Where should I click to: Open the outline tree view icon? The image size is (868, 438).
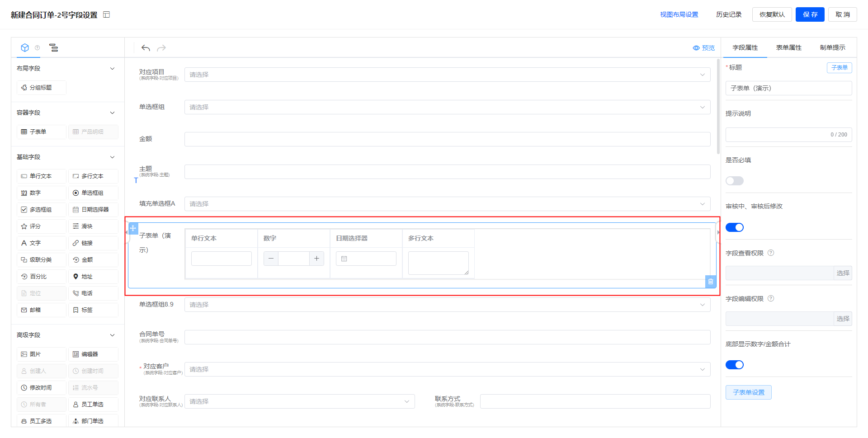(x=53, y=48)
